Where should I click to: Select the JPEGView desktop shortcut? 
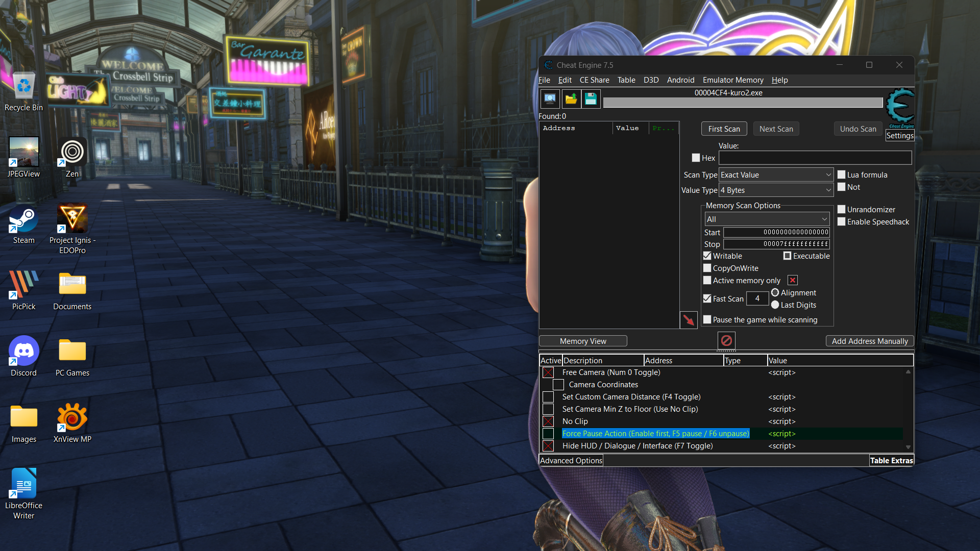click(23, 158)
